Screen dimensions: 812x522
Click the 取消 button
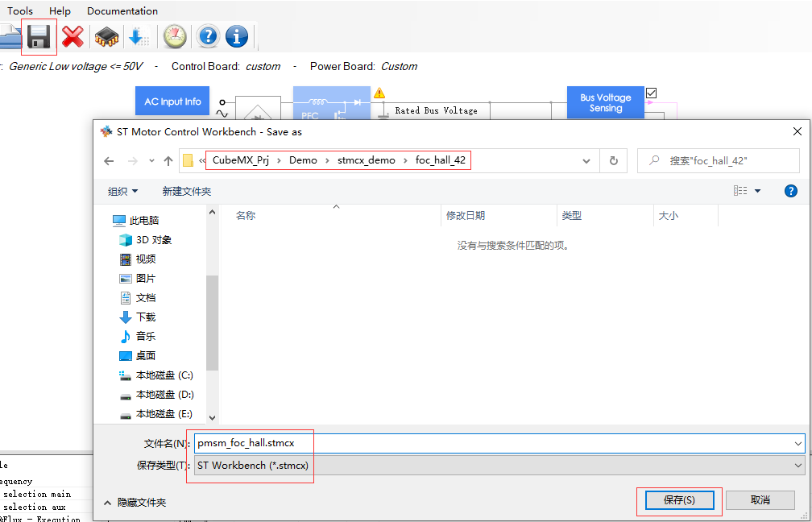pyautogui.click(x=760, y=500)
